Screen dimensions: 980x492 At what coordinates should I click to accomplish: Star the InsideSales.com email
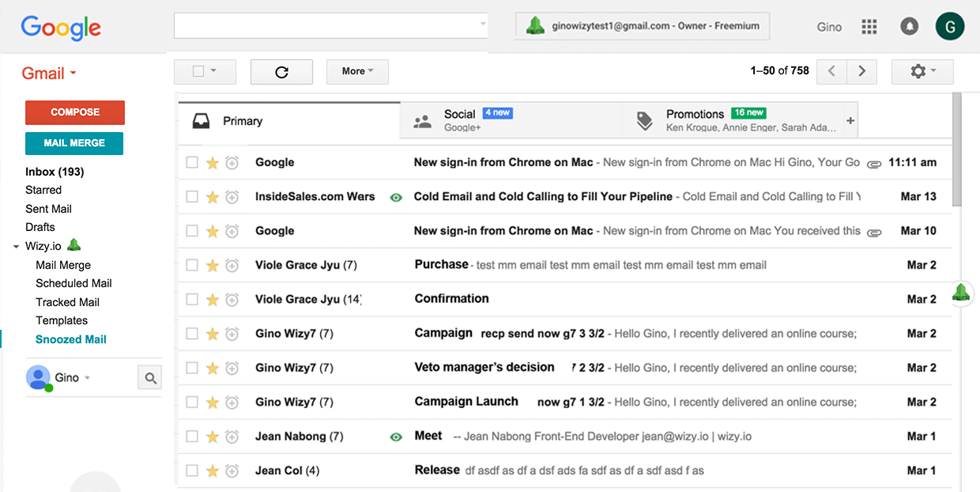pyautogui.click(x=212, y=197)
